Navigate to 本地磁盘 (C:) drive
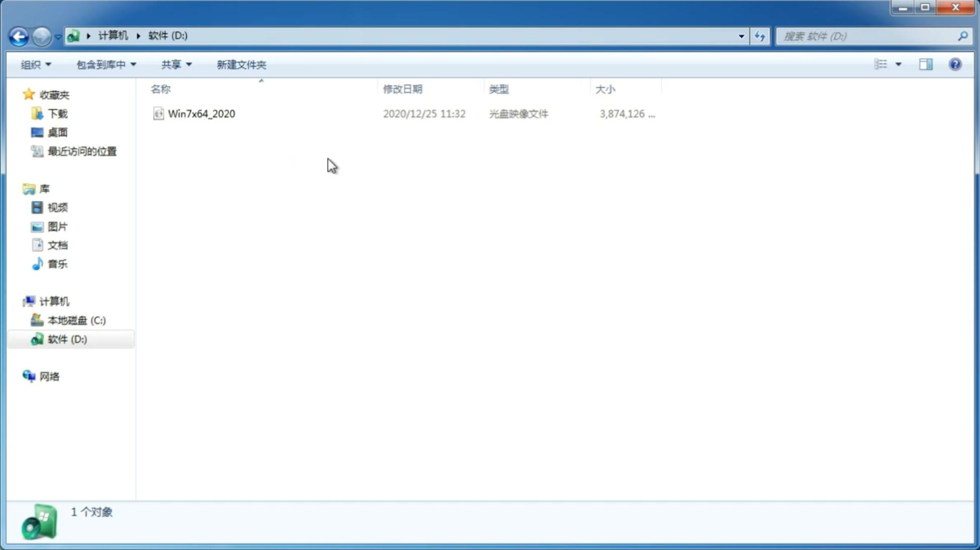The image size is (980, 550). (76, 320)
